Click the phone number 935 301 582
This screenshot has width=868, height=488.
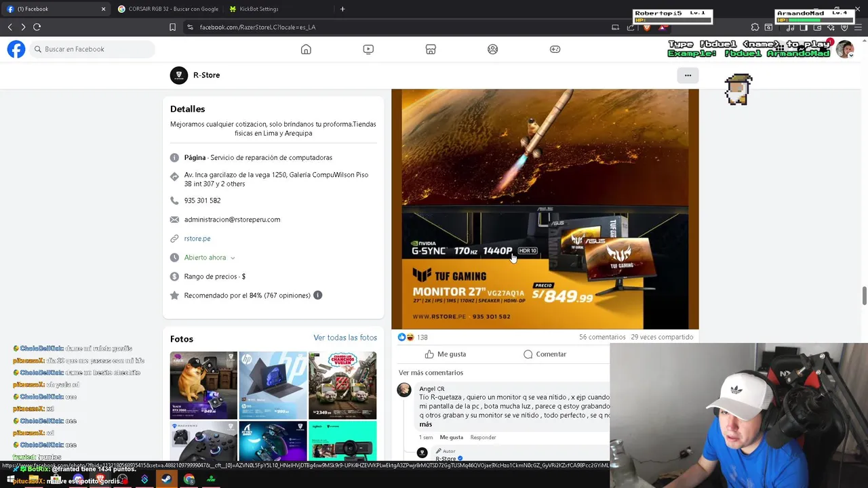(x=202, y=201)
